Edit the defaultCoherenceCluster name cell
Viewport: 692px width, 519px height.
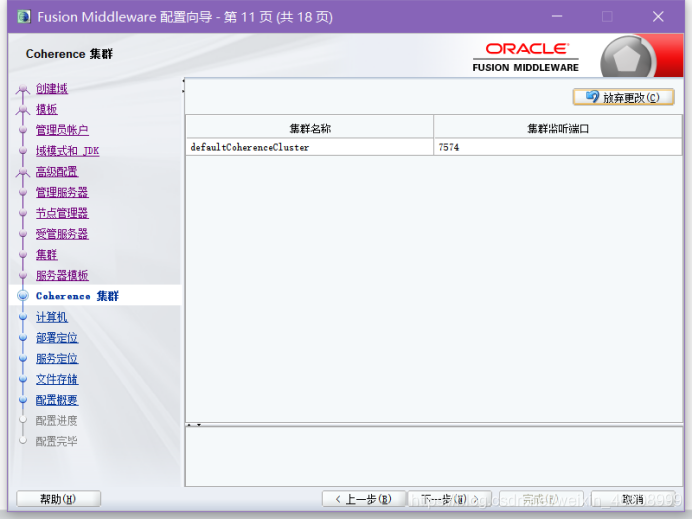point(310,147)
